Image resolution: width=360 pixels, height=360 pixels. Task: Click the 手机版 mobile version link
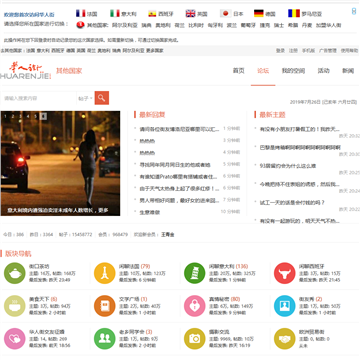[x=308, y=51]
